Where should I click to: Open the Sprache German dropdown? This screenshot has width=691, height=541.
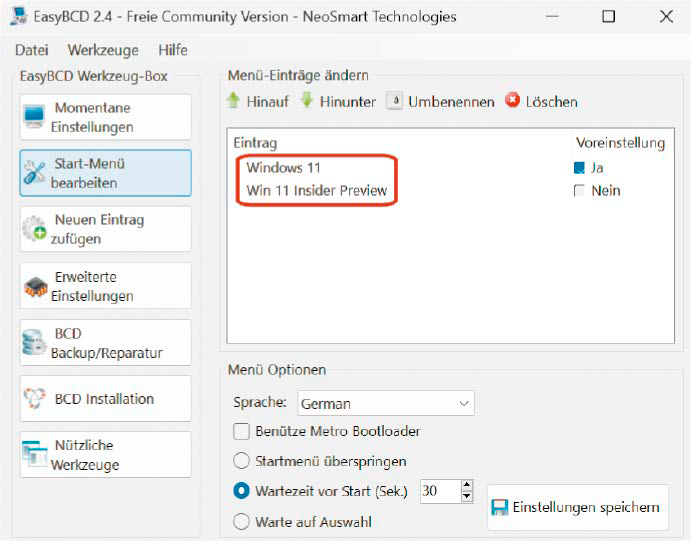(386, 403)
